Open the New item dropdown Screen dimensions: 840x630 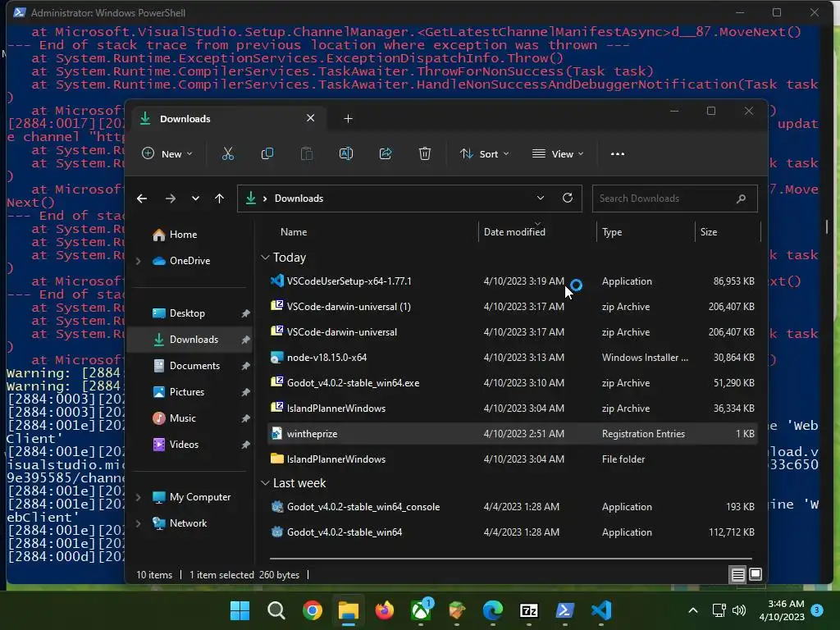[167, 154]
